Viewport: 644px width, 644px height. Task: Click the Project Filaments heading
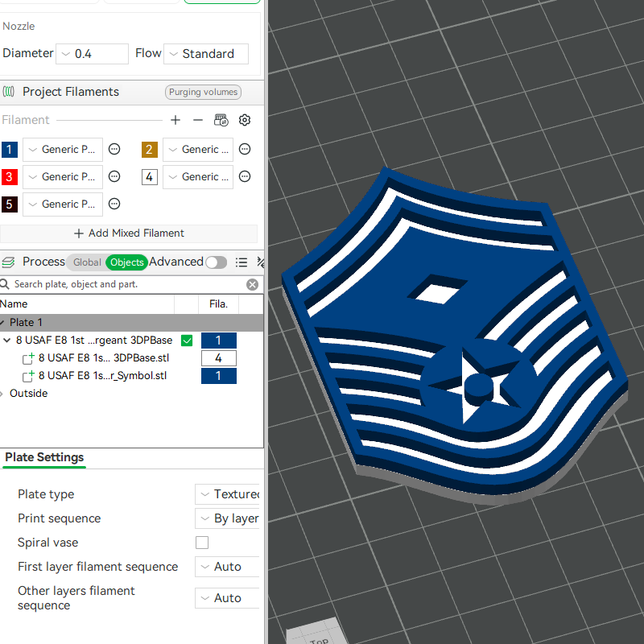(71, 92)
